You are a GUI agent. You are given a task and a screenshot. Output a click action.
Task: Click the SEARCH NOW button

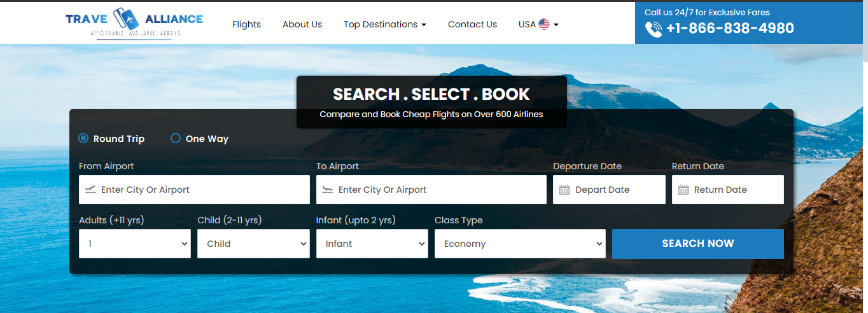tap(698, 244)
